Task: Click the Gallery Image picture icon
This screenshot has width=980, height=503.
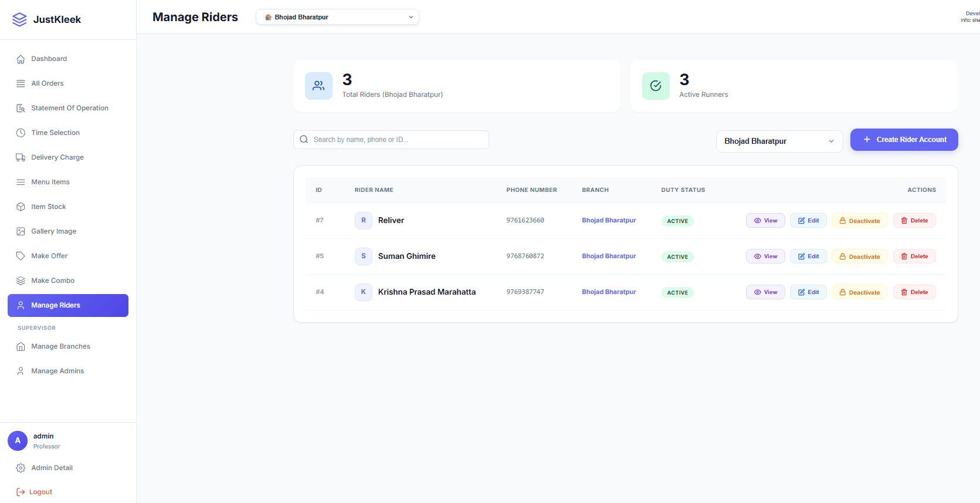Action: point(21,231)
